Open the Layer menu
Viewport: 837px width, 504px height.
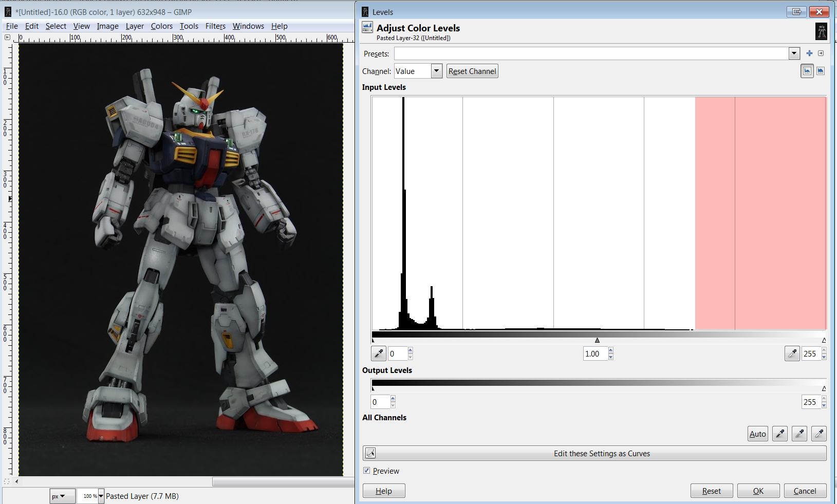[135, 26]
